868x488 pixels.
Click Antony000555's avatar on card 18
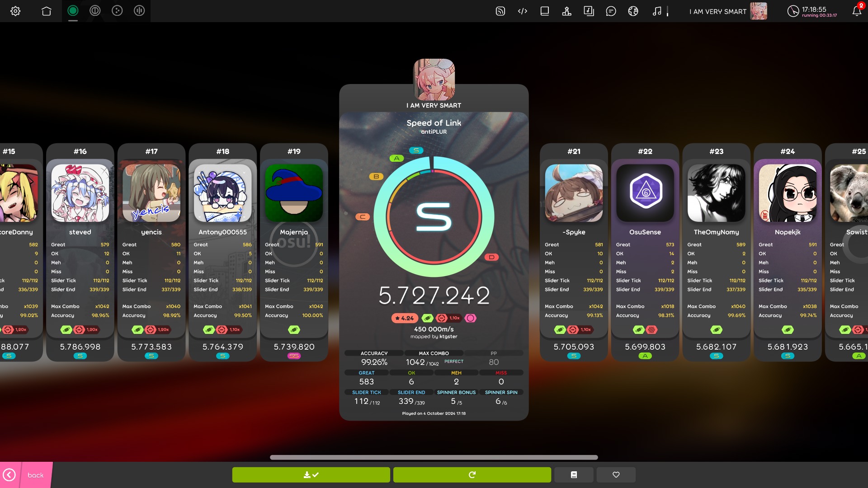(223, 193)
